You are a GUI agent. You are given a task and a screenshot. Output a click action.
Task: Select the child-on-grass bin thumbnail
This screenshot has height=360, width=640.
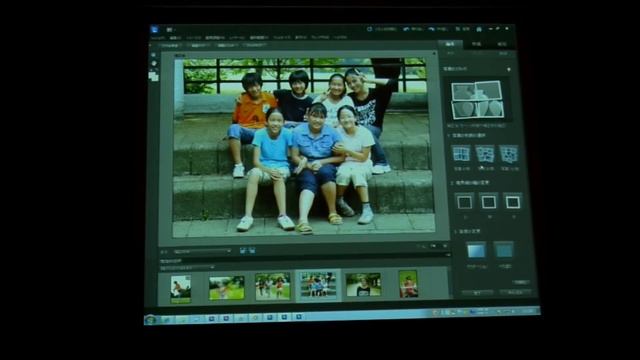(227, 288)
